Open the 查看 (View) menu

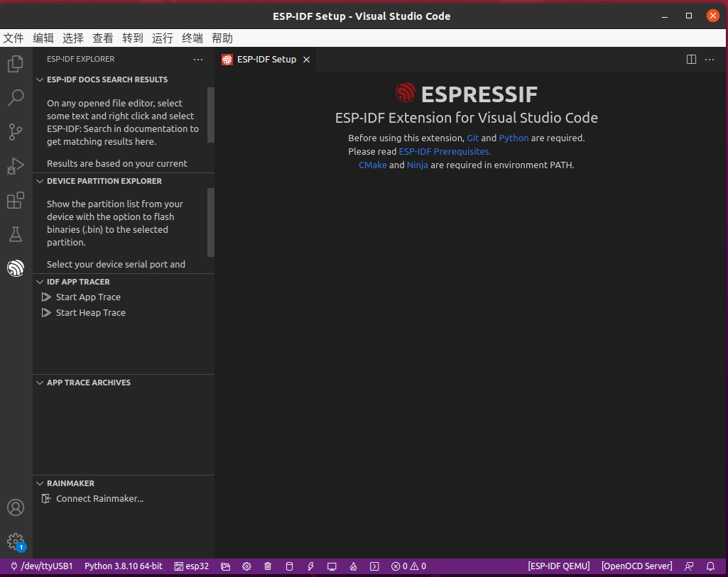(x=102, y=38)
